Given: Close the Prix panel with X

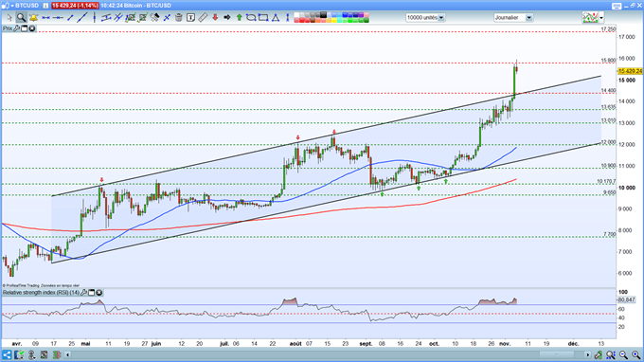Looking at the screenshot, I should click(x=32, y=28).
